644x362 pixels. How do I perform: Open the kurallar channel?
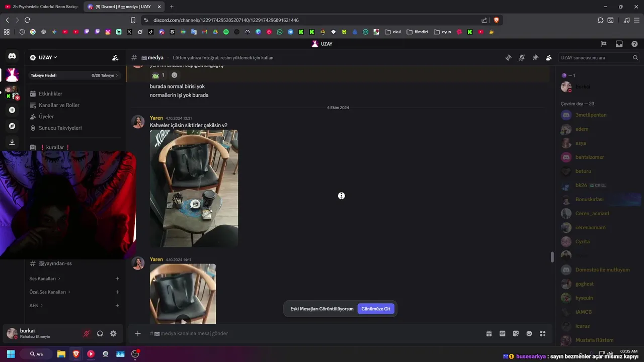click(74, 147)
